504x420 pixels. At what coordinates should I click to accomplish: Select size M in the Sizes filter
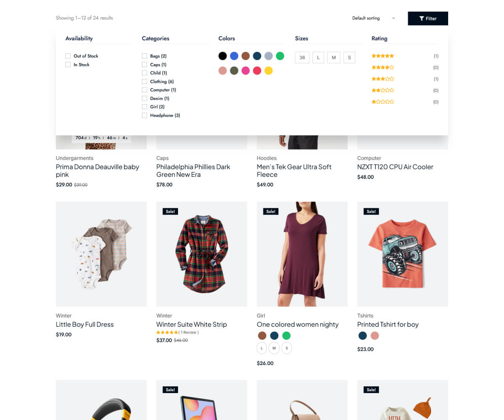(x=333, y=58)
